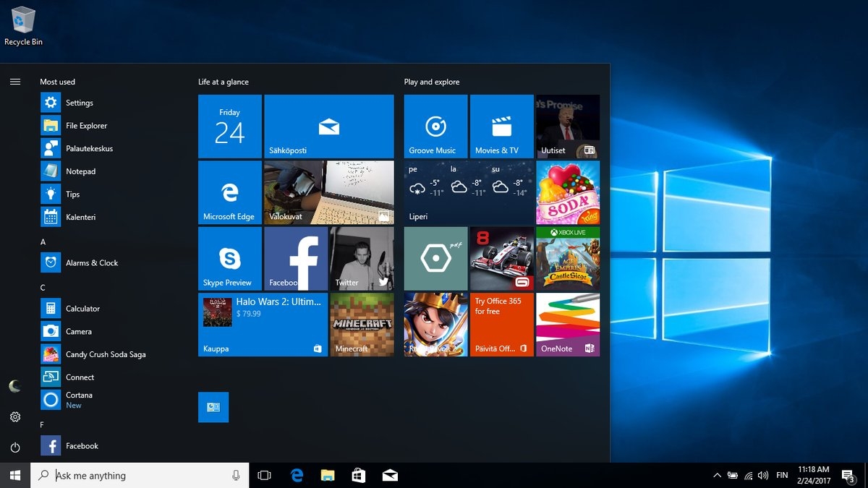Open the battery status tray icon
This screenshot has width=868, height=488.
pos(733,475)
